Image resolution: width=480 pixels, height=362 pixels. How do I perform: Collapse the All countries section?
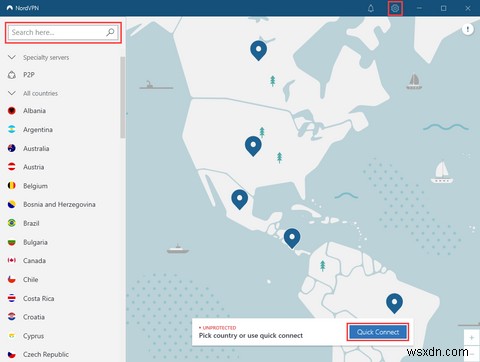[x=12, y=93]
